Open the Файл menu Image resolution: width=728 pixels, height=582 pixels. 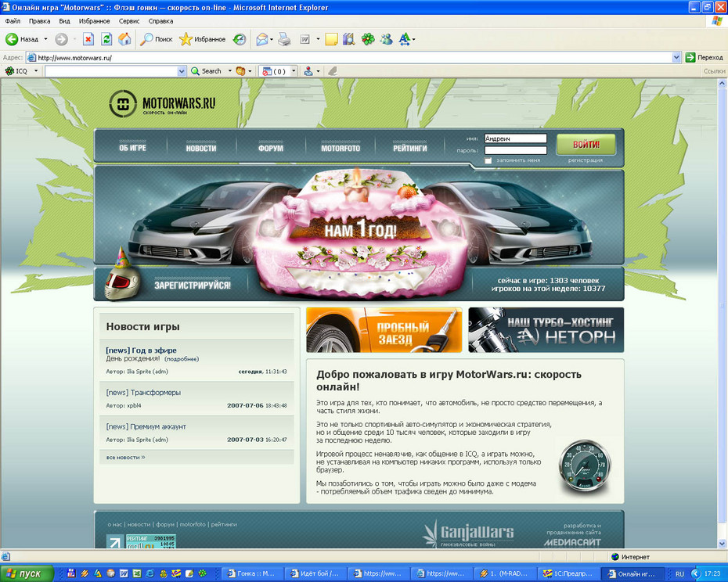(13, 21)
